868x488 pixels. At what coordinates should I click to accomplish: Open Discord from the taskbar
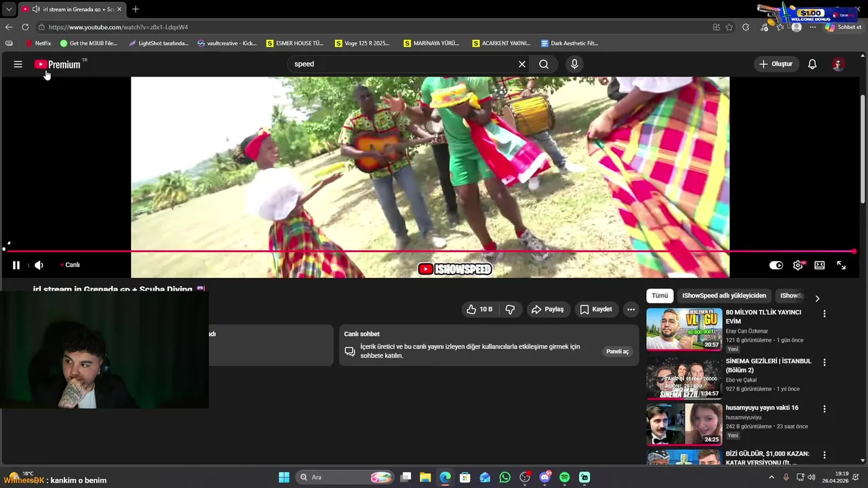coord(545,477)
